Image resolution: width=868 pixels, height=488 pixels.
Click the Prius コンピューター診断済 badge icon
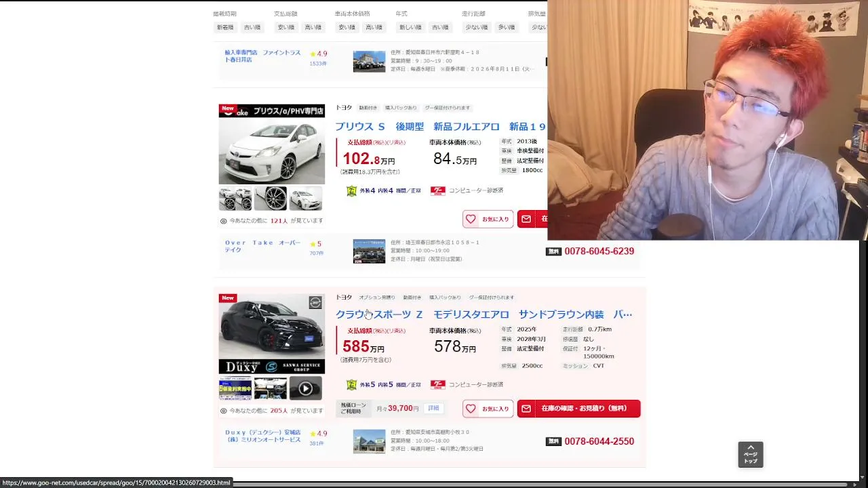coord(437,191)
